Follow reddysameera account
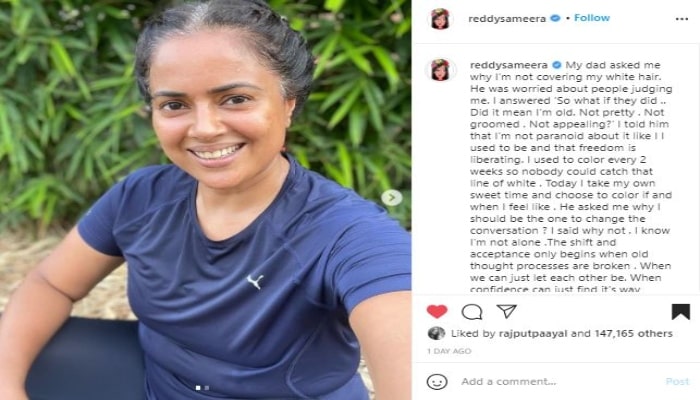The image size is (700, 400). pyautogui.click(x=592, y=18)
